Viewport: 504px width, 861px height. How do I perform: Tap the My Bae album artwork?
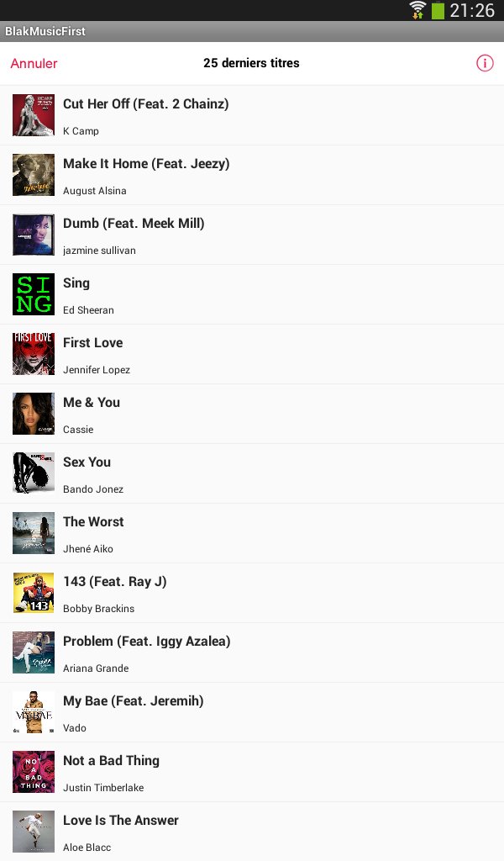coord(34,712)
